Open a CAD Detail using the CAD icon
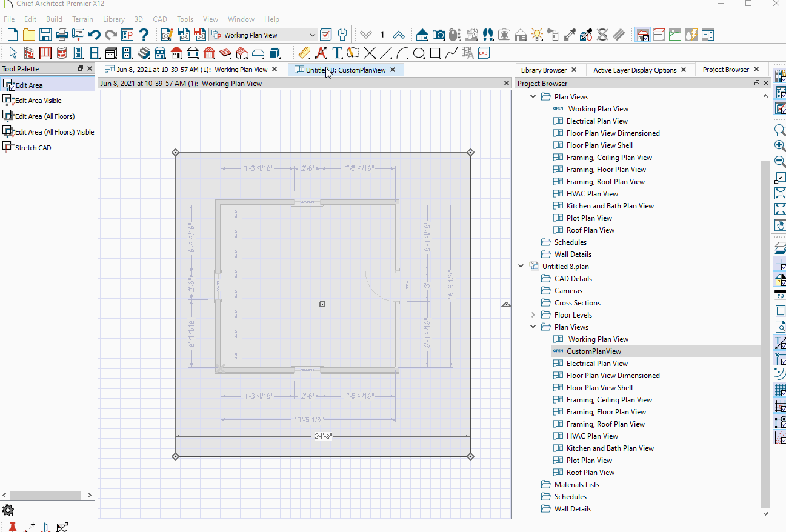Image resolution: width=786 pixels, height=532 pixels. (x=483, y=53)
